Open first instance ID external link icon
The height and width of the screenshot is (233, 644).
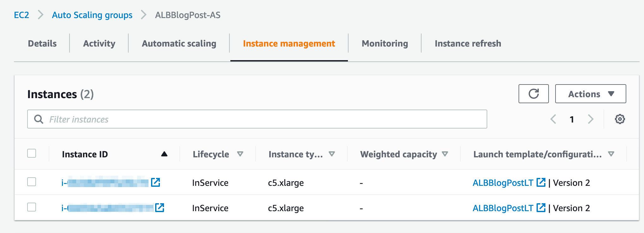tap(155, 182)
